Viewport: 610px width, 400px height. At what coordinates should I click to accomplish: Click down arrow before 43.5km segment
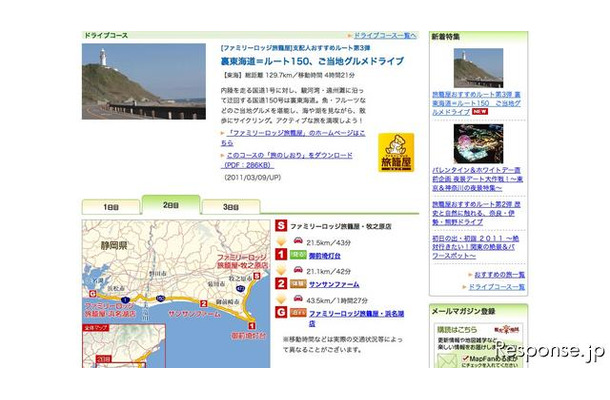click(x=281, y=299)
